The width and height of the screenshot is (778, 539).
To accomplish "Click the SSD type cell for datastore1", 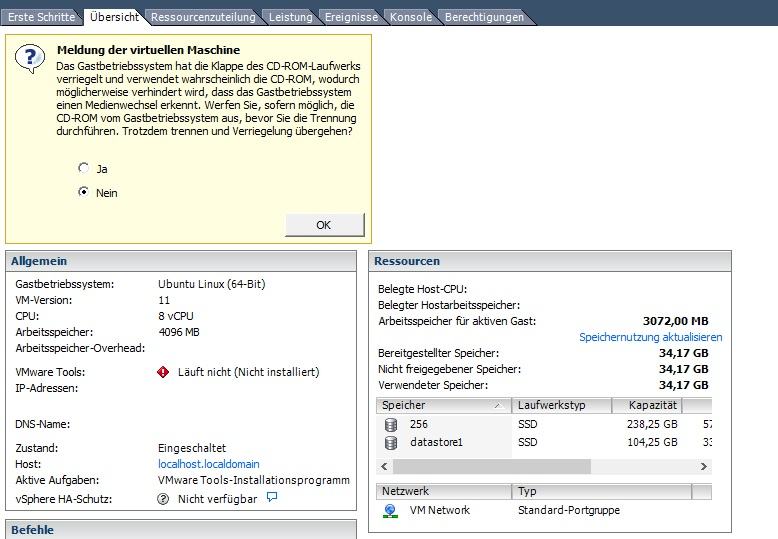I will click(x=527, y=442).
